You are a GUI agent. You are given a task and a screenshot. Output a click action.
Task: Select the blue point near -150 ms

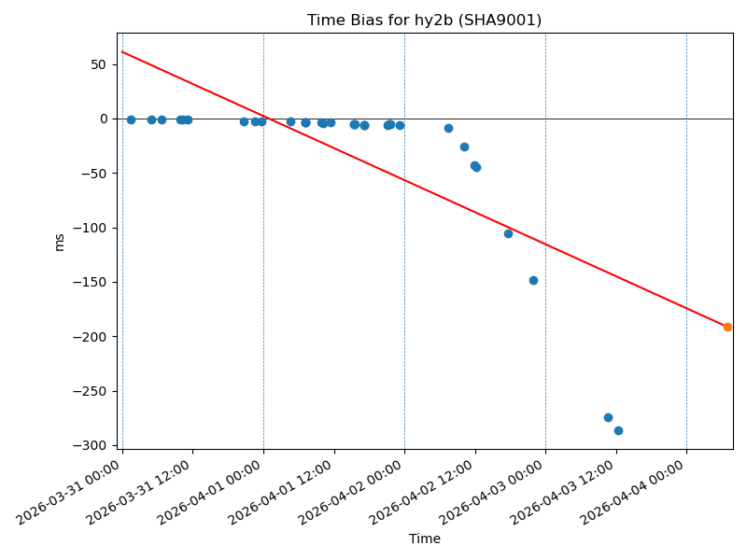pos(533,280)
